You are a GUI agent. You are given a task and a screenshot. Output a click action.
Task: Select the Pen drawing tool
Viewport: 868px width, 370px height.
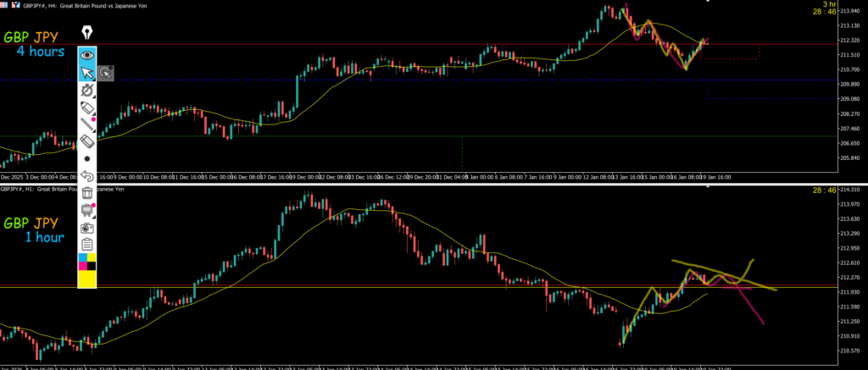86,91
